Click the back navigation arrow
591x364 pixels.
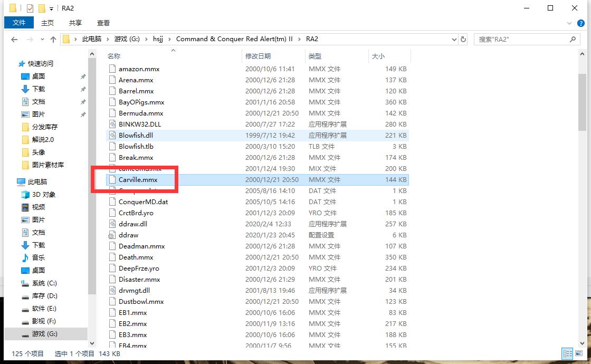coord(14,39)
